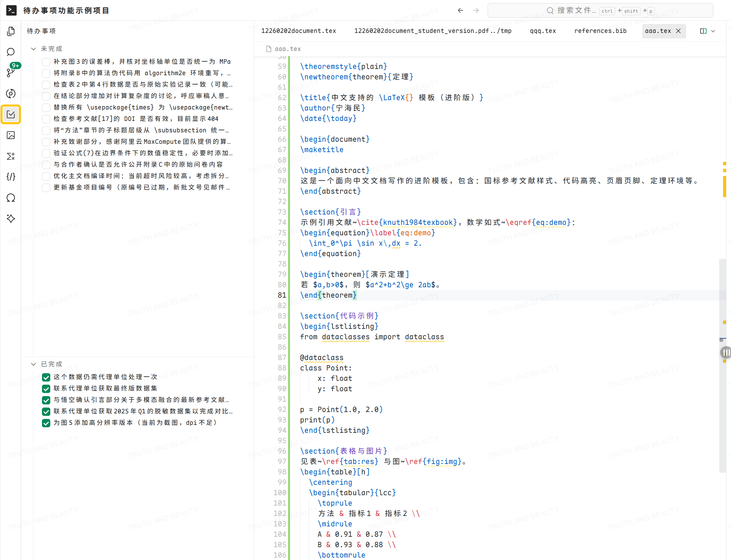This screenshot has height=560, width=731.
Task: Click the sparkle AI assistant sidebar icon
Action: pyautogui.click(x=11, y=218)
